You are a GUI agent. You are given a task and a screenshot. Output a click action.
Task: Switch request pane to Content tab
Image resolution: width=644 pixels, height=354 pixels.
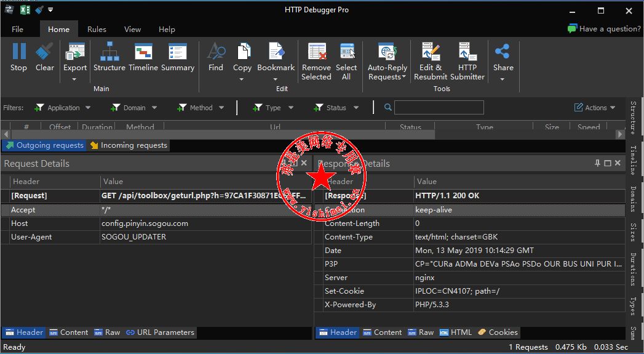(69, 332)
